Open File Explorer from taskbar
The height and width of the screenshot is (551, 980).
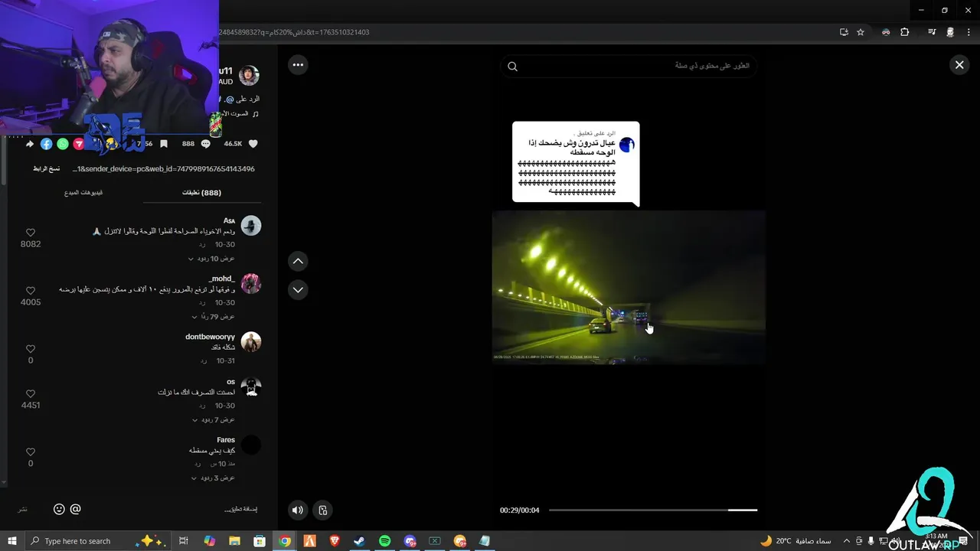234,541
